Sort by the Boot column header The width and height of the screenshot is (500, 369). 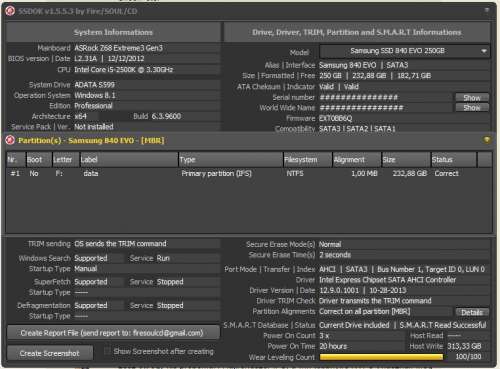click(x=39, y=160)
